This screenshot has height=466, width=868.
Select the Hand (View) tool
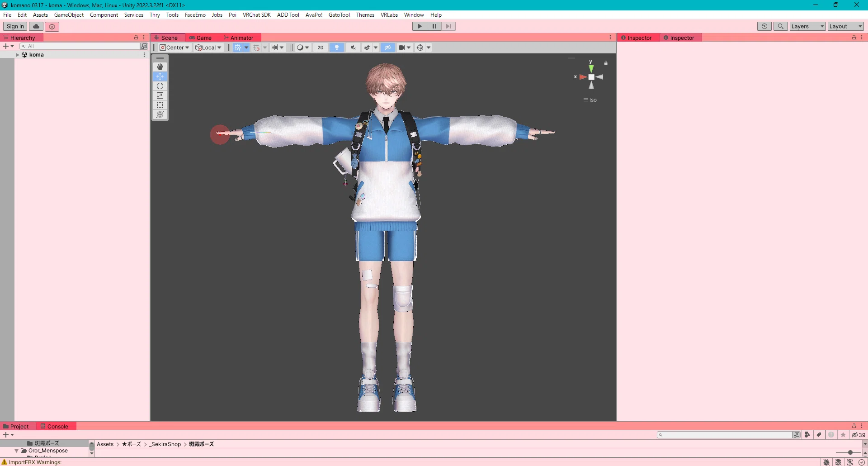[160, 67]
